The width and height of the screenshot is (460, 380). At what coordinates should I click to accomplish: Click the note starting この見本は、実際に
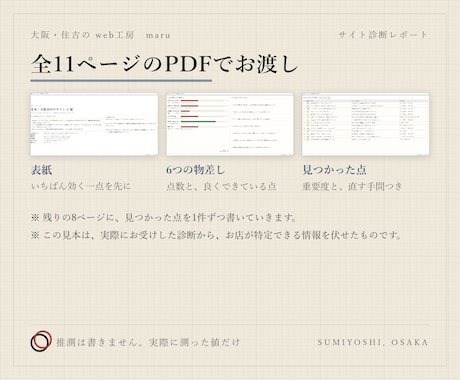point(217,235)
